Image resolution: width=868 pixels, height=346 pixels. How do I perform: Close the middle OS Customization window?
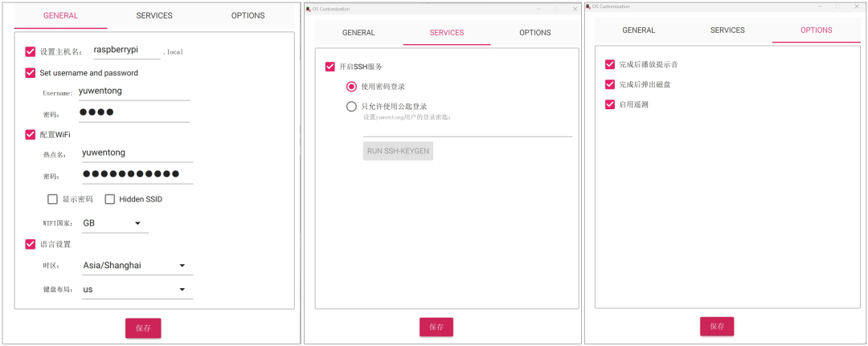click(x=575, y=10)
